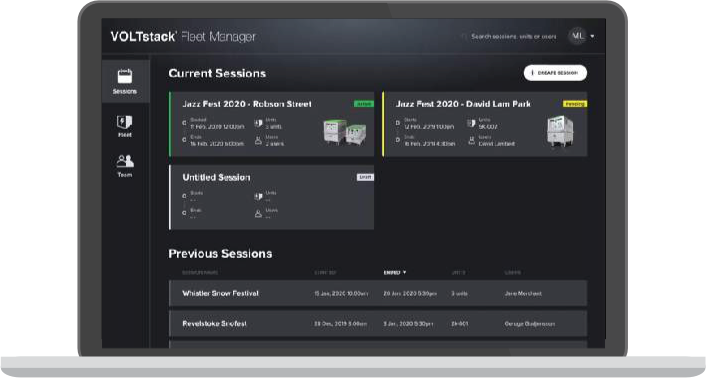The image size is (706, 378).
Task: Click the ML user avatar
Action: (x=577, y=36)
